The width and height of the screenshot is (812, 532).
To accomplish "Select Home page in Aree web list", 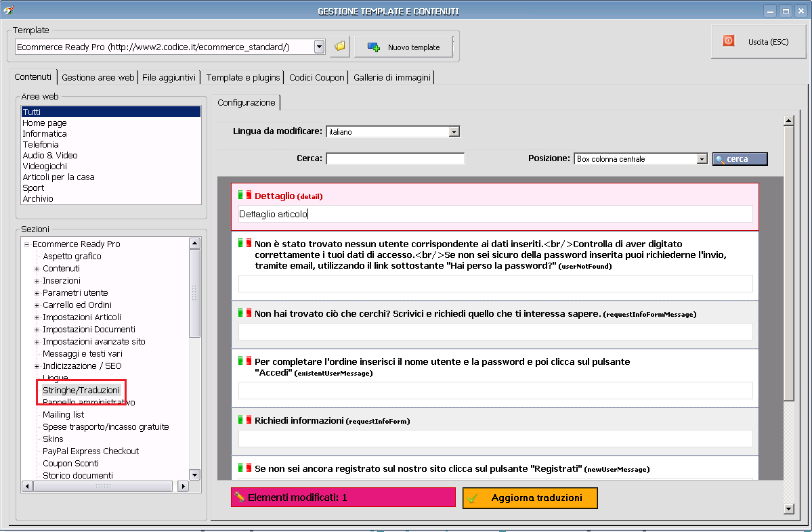I will tap(111, 123).
